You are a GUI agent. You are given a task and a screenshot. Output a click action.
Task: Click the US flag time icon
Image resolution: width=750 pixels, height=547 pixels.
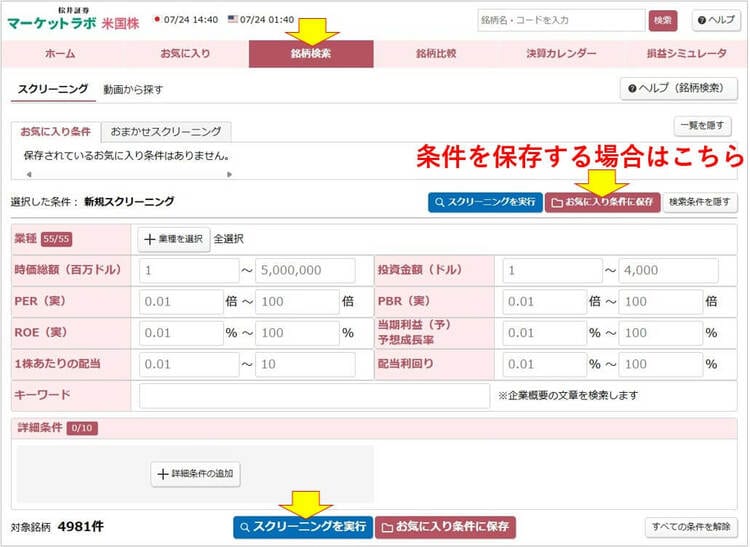(232, 19)
